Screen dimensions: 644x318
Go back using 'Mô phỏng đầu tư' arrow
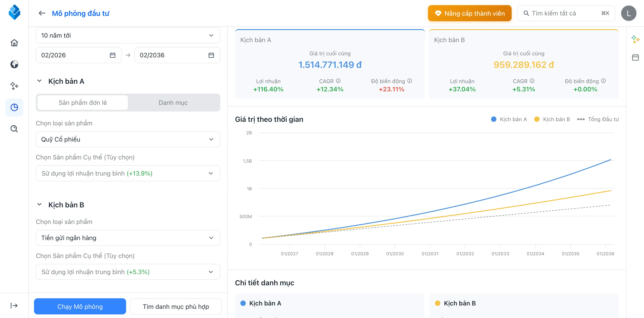pos(42,13)
